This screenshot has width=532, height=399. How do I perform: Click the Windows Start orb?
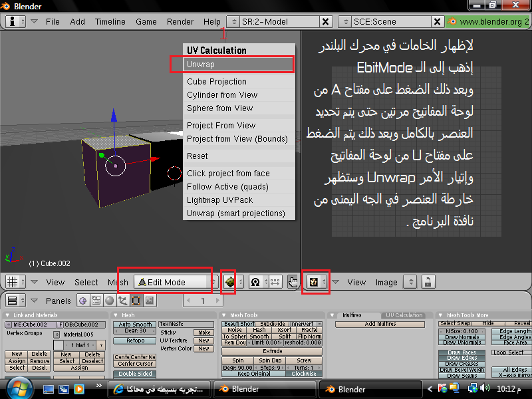(x=20, y=389)
